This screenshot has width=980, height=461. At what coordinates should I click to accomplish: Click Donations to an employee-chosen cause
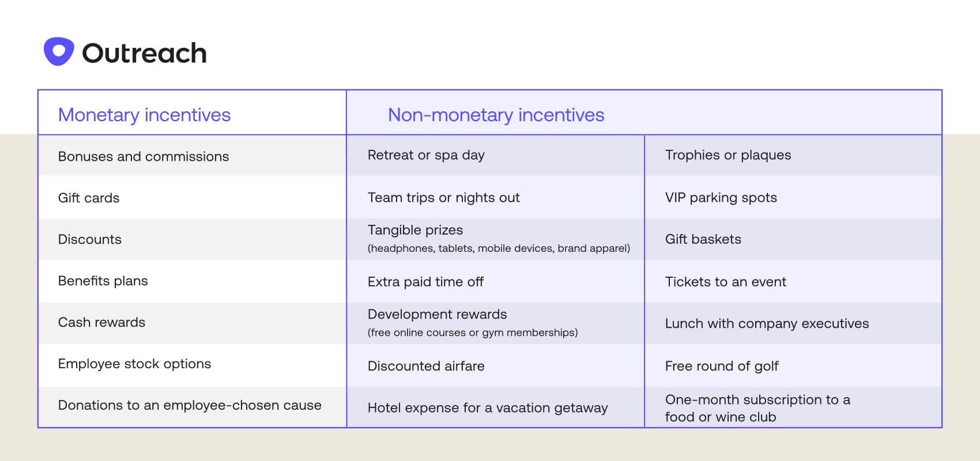[x=190, y=405]
